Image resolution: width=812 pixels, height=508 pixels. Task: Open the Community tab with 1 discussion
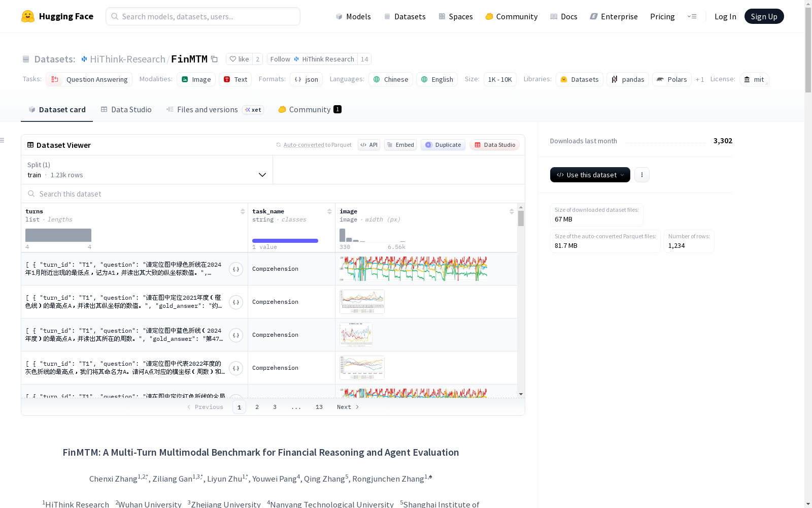pyautogui.click(x=310, y=110)
